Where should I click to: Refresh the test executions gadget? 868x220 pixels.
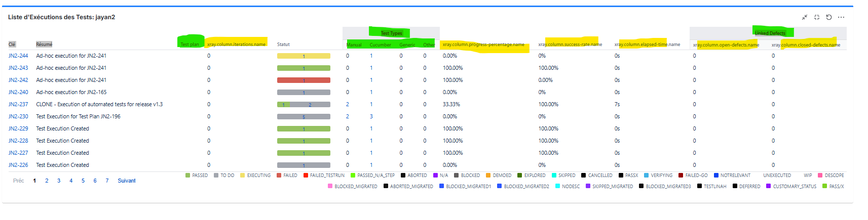pos(828,17)
